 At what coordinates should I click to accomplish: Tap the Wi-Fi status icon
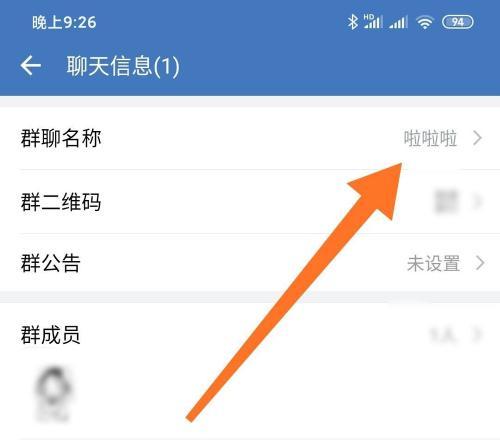(425, 23)
